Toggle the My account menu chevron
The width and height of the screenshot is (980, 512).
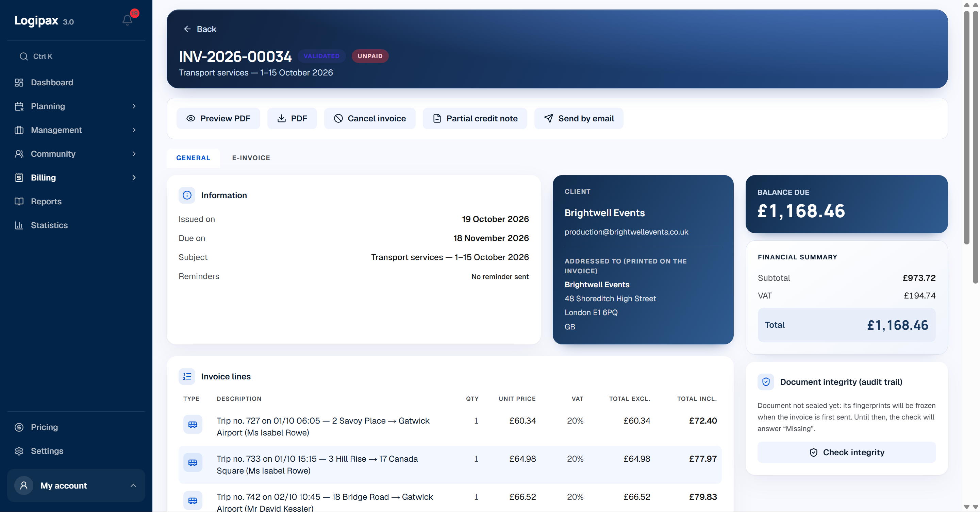click(133, 486)
